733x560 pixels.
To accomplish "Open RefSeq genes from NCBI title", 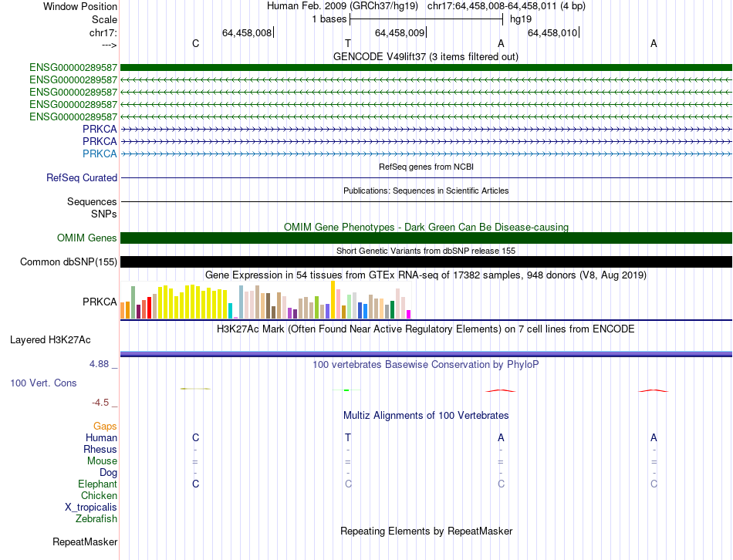I will click(x=426, y=167).
